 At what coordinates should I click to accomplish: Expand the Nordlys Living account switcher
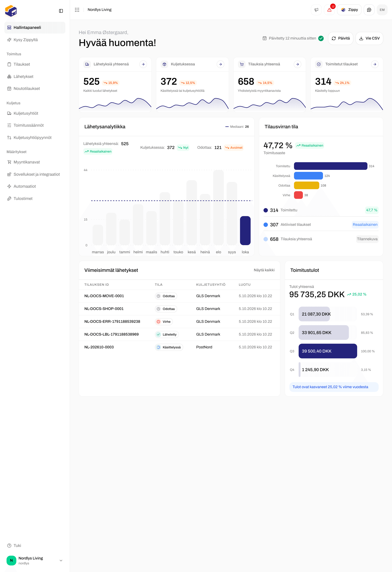tap(35, 560)
